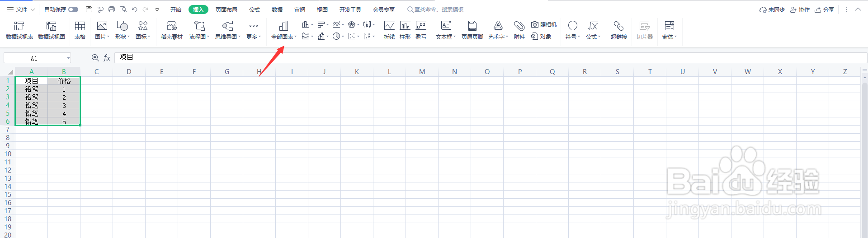Screen dimensions: 868x238
Task: Open the 全部图表 all charts dropdown
Action: point(284,30)
